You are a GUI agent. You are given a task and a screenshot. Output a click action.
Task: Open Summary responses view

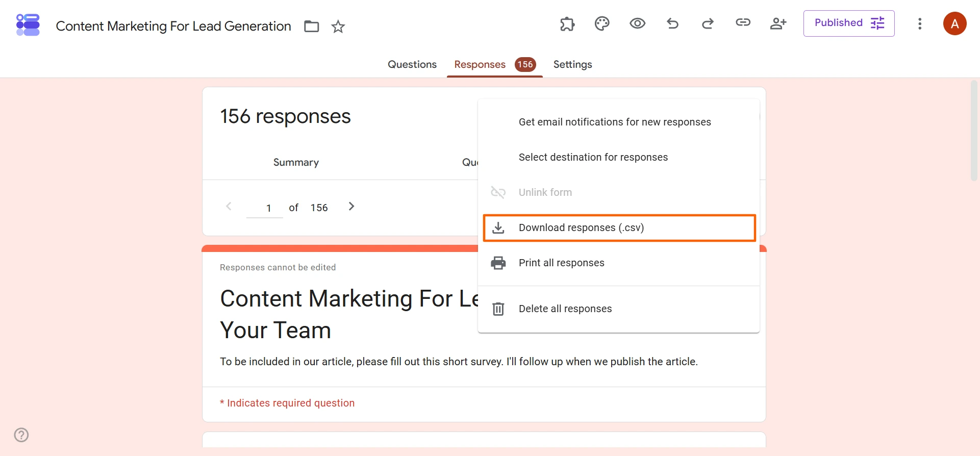(x=296, y=162)
